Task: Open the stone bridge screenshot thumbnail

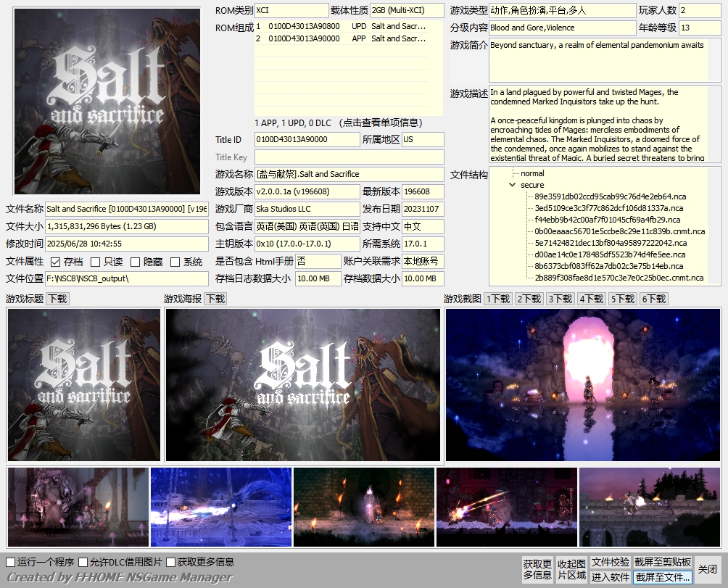Action: coord(650,507)
